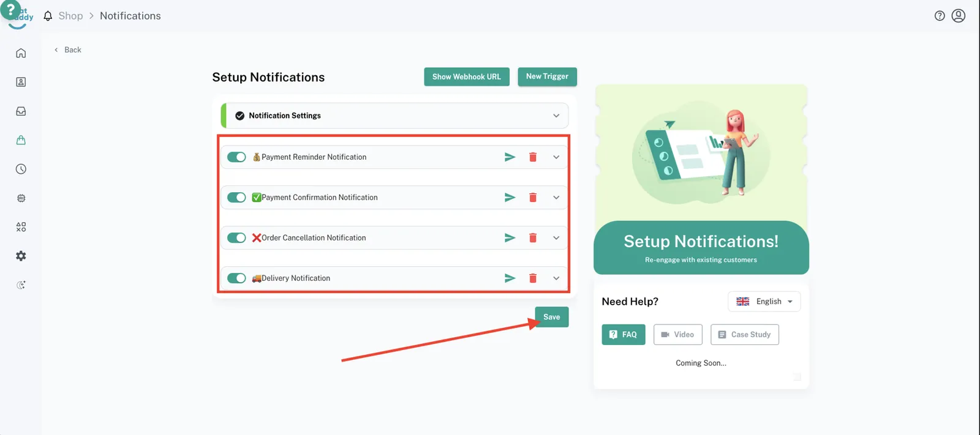Expand the Order Cancellation Notification row
This screenshot has height=435, width=980.
[556, 238]
